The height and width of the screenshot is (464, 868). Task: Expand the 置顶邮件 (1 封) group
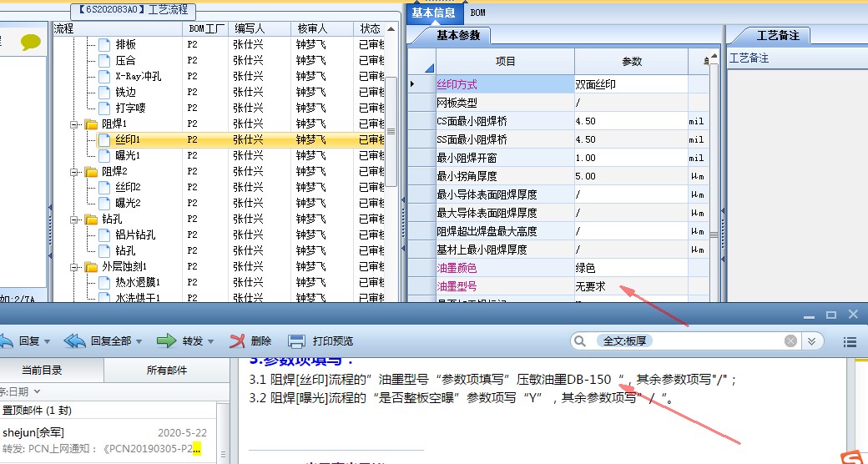click(x=108, y=411)
